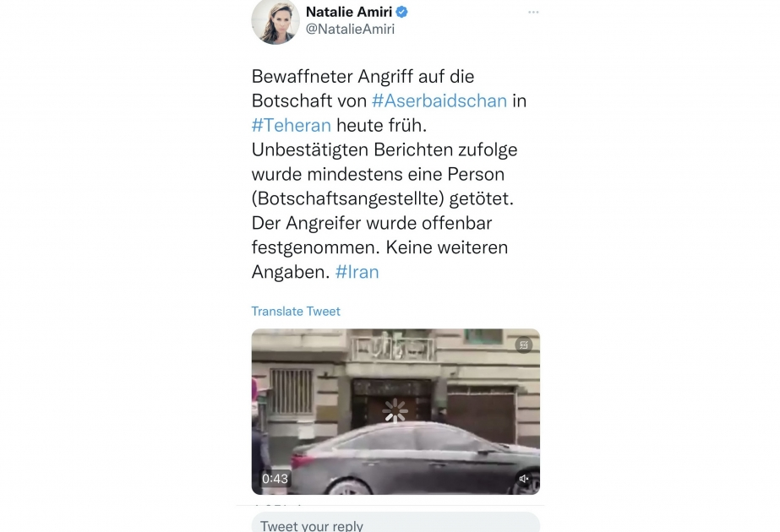
Task: Open the #Aserbaidschan hashtag
Action: click(x=439, y=100)
